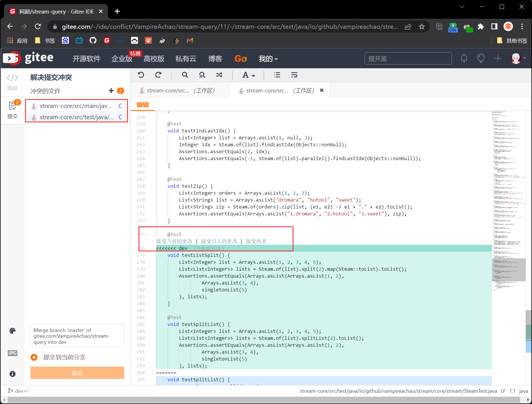Viewport: 532px width, 404px height.
Task: Select the 提交到当前分支 radio button
Action: tap(34, 357)
